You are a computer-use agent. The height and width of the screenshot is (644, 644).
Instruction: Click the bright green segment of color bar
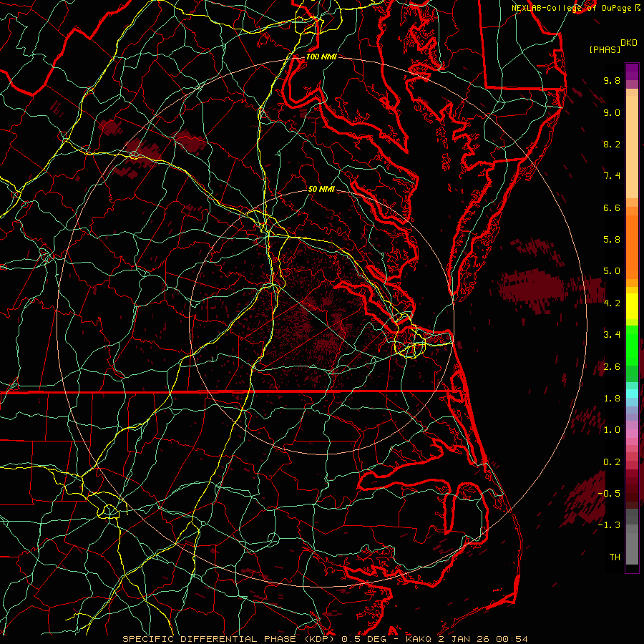click(632, 344)
